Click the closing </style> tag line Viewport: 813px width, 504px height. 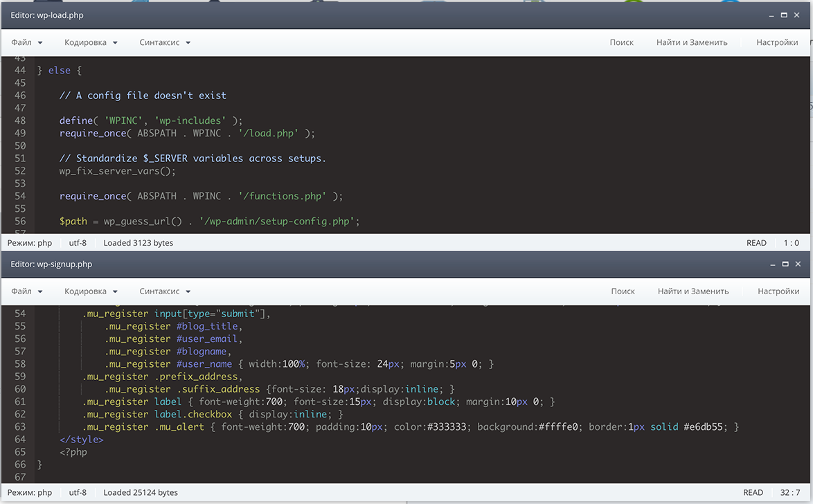click(82, 440)
